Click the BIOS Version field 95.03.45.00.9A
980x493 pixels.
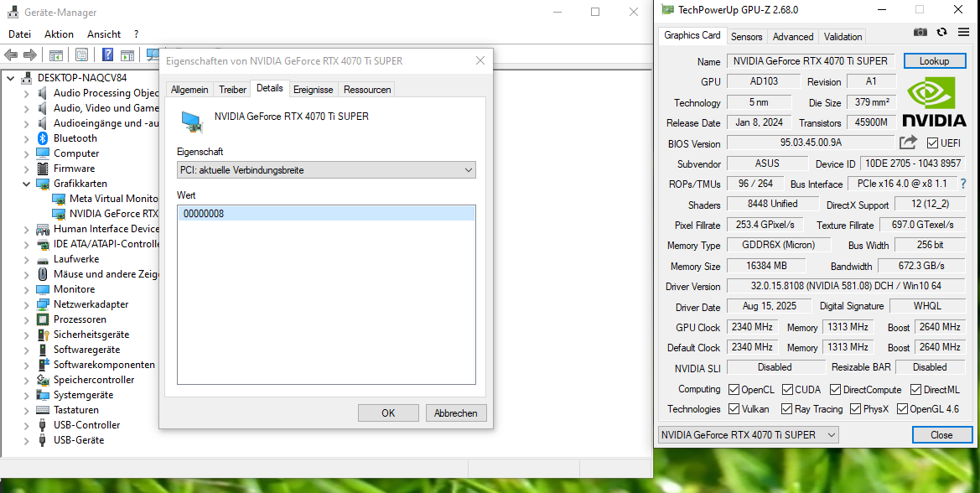click(x=811, y=143)
